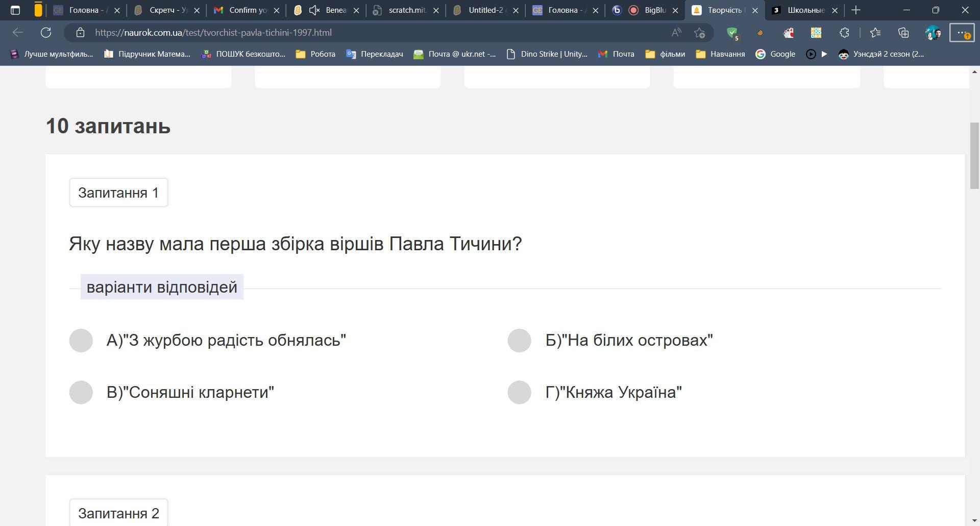Add page to favorites with star icon

click(x=699, y=33)
